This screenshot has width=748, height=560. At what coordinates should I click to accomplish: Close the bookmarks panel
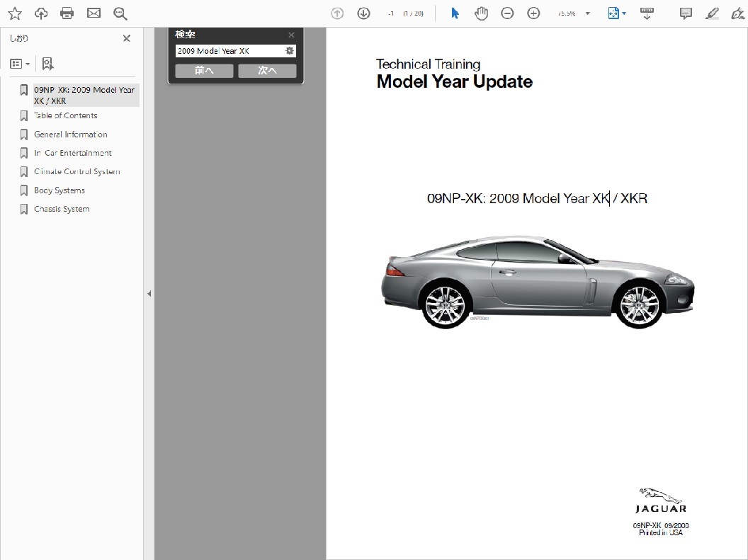[x=126, y=38]
